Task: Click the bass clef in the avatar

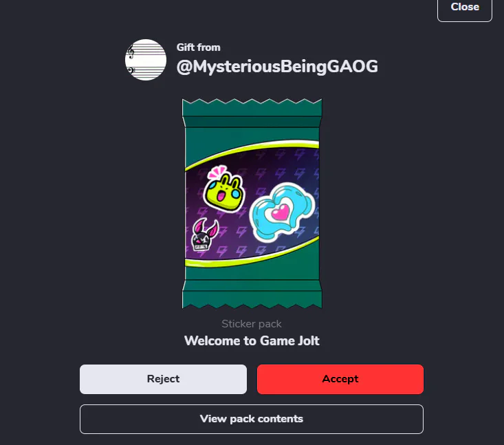Action: coord(131,70)
